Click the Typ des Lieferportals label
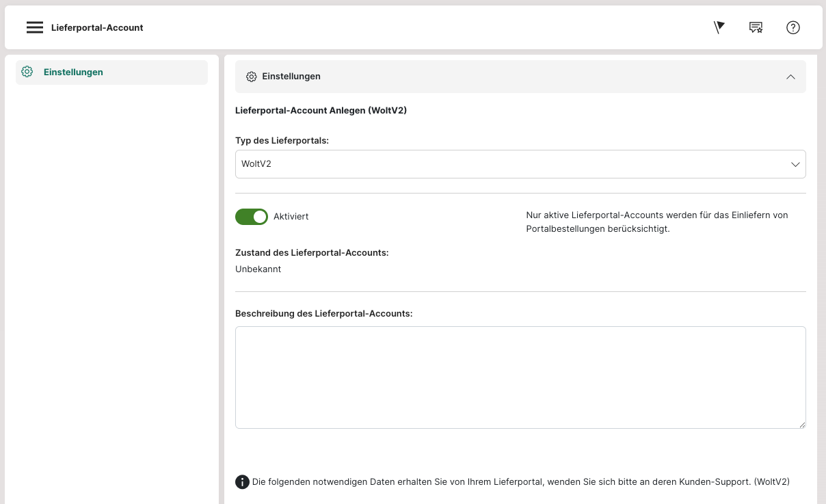This screenshot has width=826, height=504. [282, 140]
